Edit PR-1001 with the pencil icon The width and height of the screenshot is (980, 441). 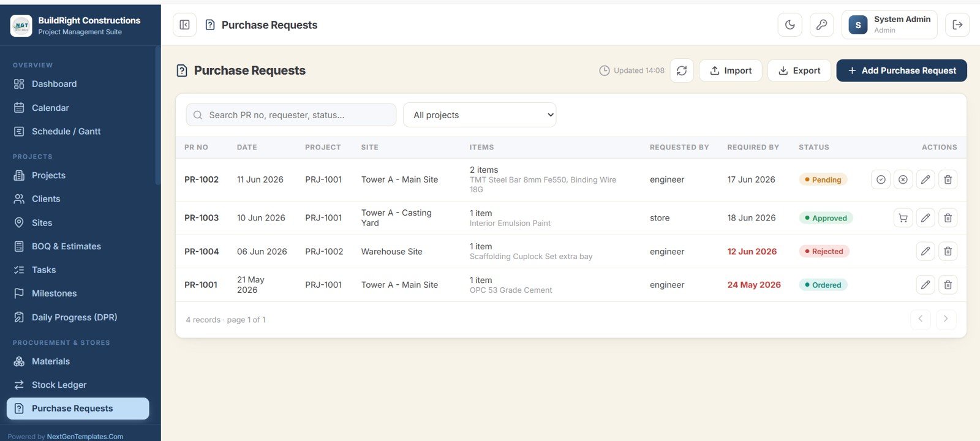[x=925, y=285]
